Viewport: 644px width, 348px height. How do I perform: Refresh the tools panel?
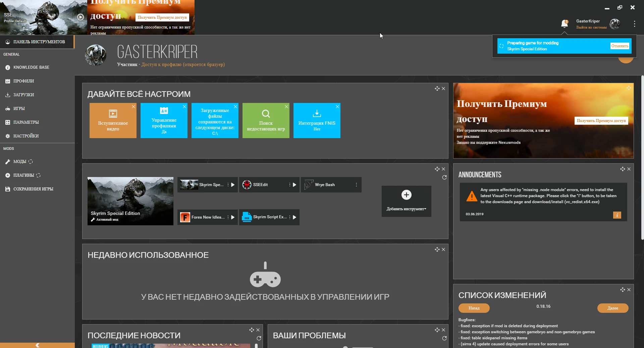coord(444,177)
